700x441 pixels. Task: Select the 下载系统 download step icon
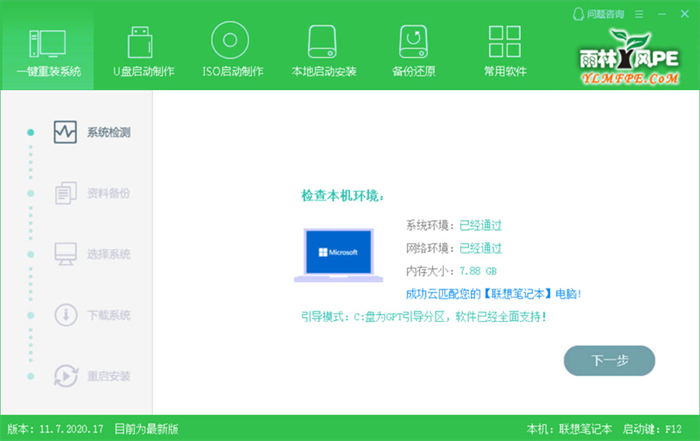coord(65,315)
